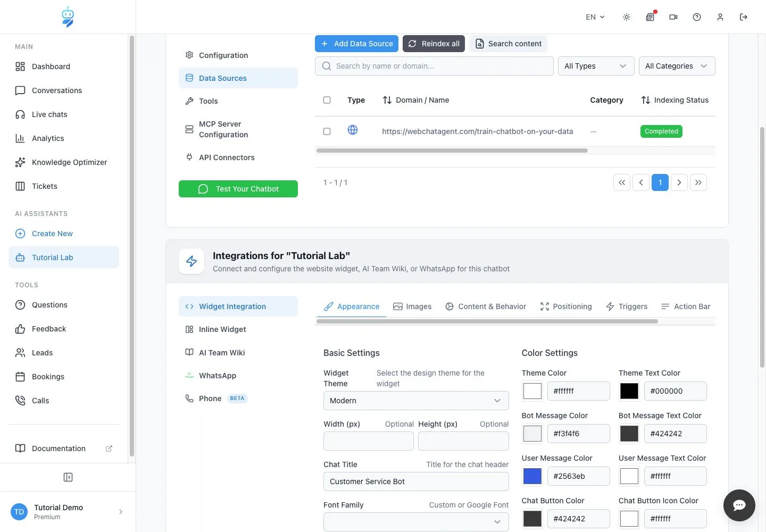Click Add Data Source button
This screenshot has width=766, height=532.
point(357,44)
